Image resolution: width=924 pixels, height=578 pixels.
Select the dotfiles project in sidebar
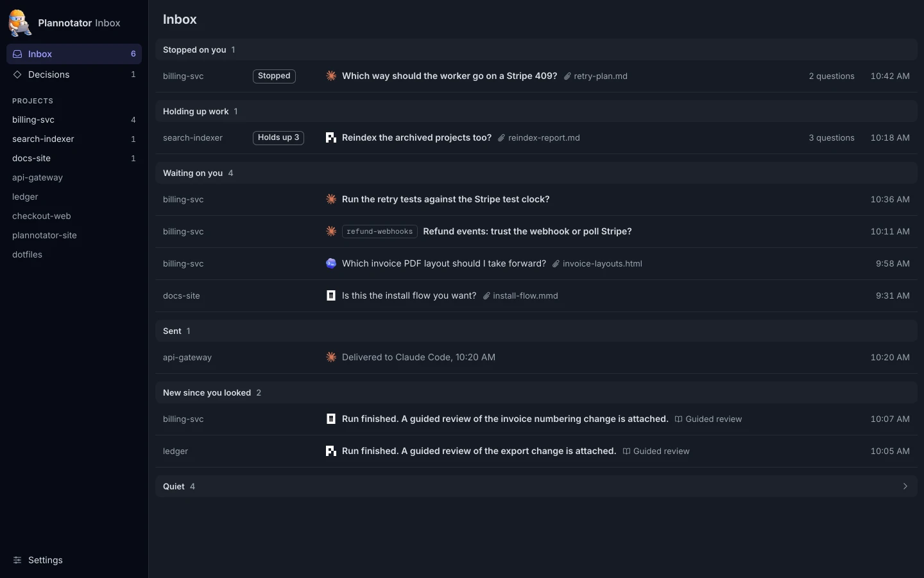(x=74, y=254)
